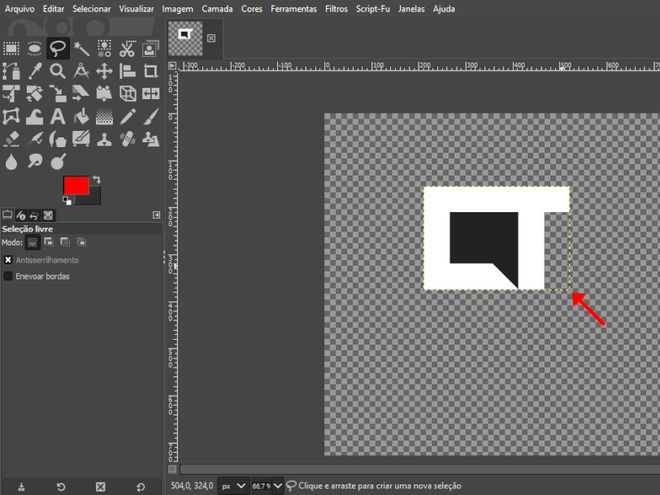Viewport: 660px width, 495px height.
Task: Open the Filtros menu
Action: coord(336,9)
